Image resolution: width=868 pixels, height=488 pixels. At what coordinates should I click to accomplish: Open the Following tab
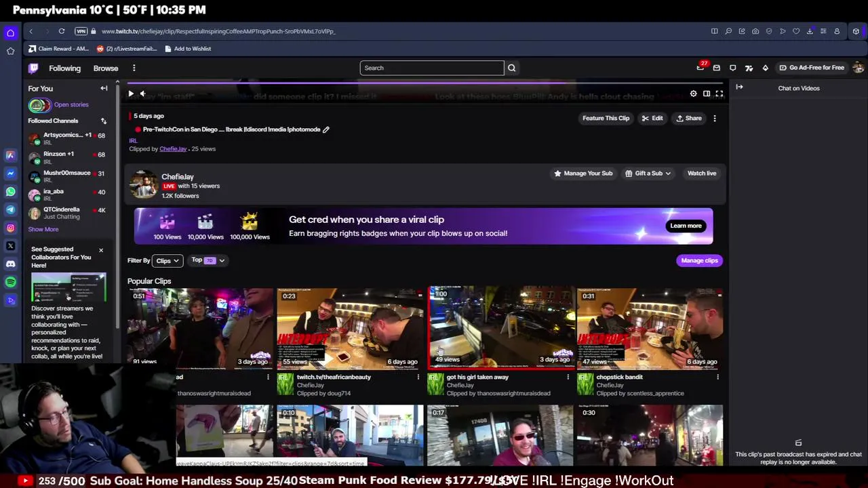(x=64, y=68)
